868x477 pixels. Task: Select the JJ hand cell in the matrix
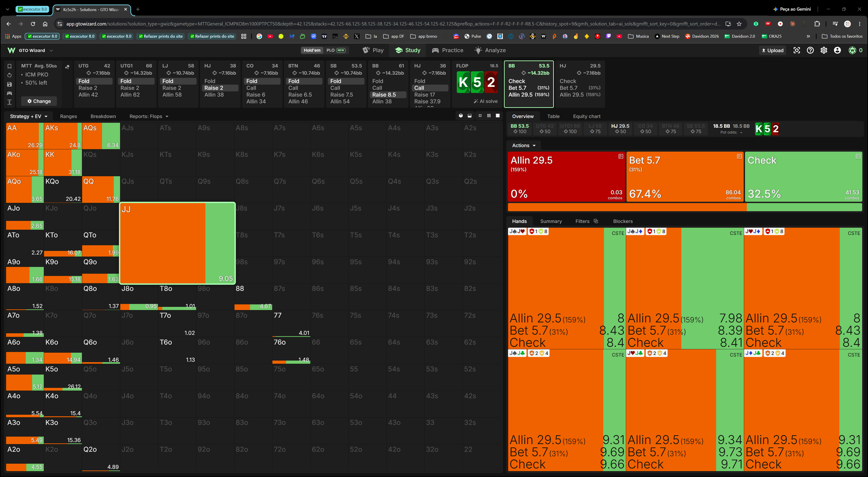click(178, 243)
